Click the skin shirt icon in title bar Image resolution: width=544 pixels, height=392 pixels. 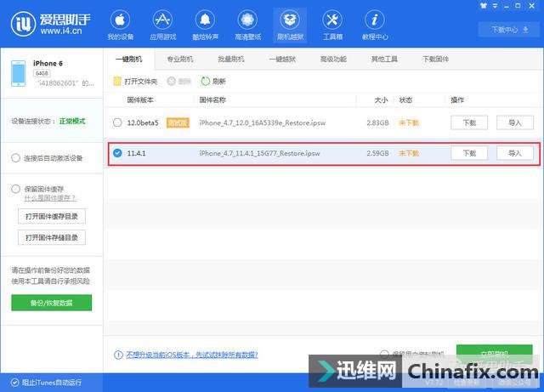(x=484, y=6)
